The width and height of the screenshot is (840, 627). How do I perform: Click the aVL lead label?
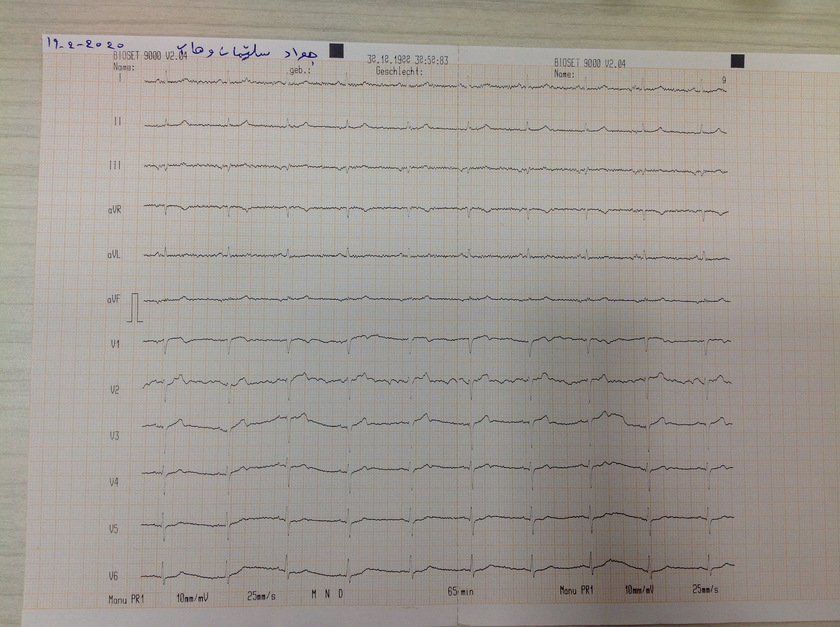tap(114, 255)
